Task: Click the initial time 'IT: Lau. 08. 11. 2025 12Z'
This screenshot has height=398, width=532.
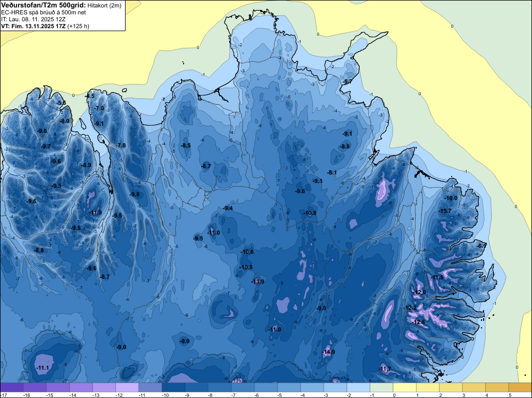Action: 33,19
